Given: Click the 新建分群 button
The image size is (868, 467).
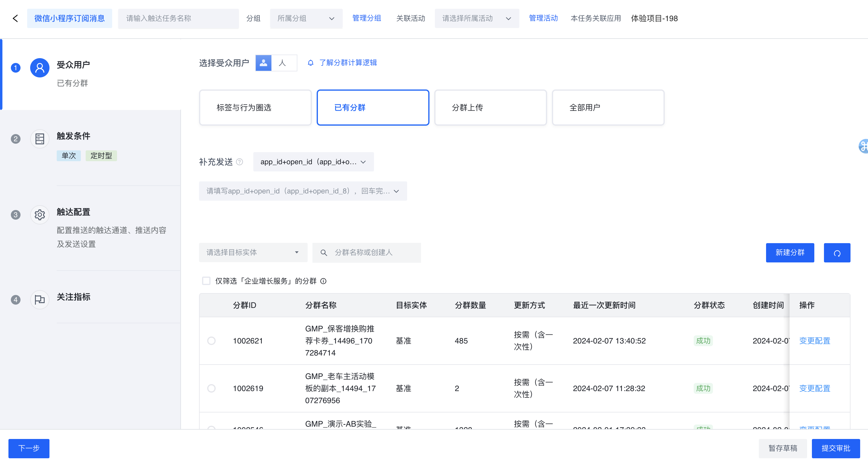Looking at the screenshot, I should 790,253.
